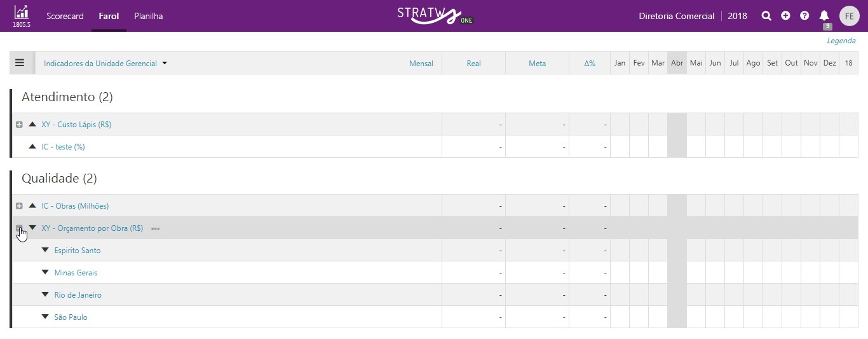Click the down arrow beside Rio de Janeiro
The image size is (868, 339).
point(45,294)
